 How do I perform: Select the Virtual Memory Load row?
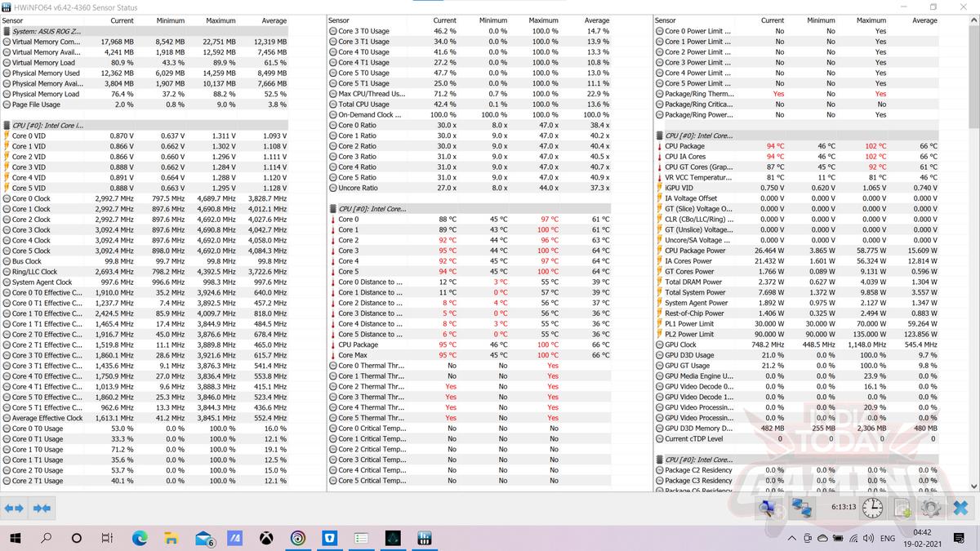pyautogui.click(x=145, y=62)
